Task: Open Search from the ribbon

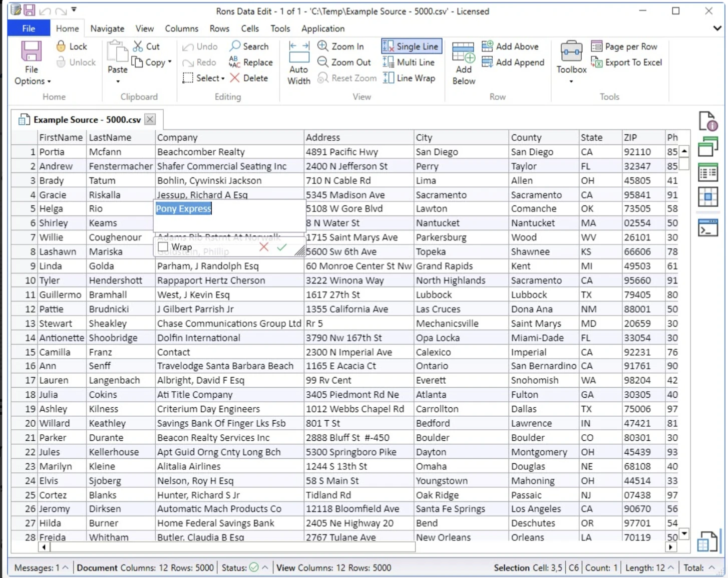Action: point(249,46)
